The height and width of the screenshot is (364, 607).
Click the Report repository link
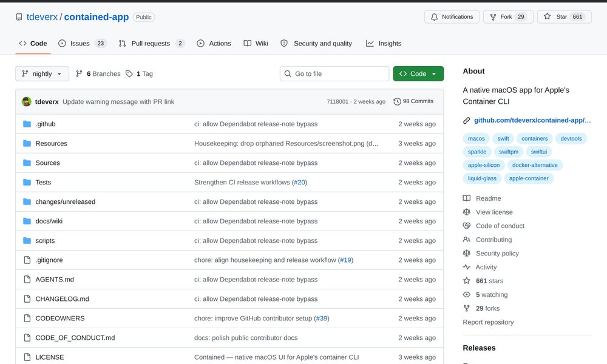[x=488, y=322]
